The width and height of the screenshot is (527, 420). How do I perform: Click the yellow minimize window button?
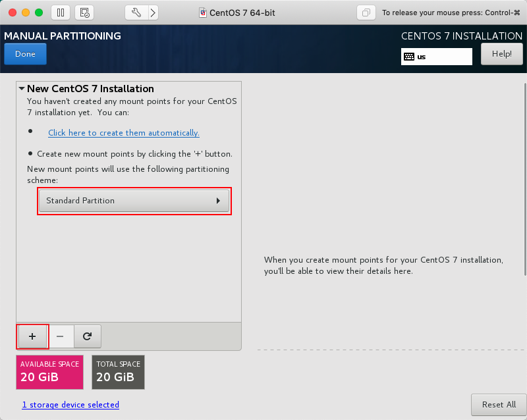(x=26, y=13)
